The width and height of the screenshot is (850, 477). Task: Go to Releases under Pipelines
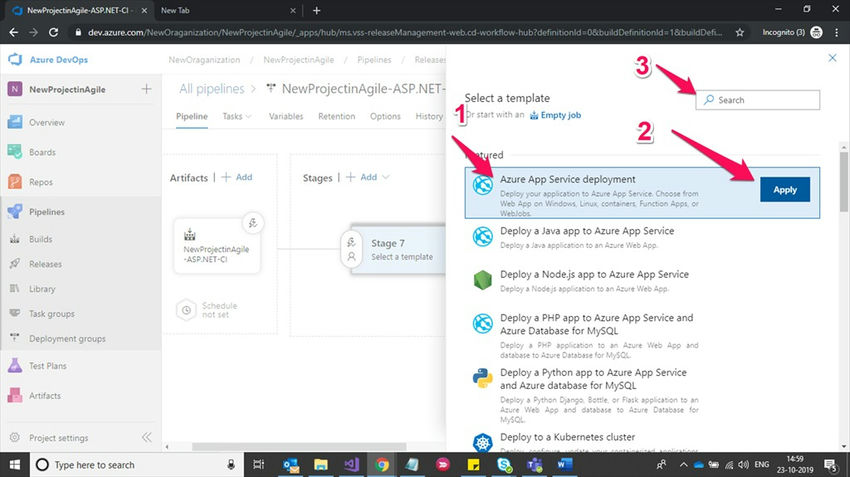click(45, 264)
